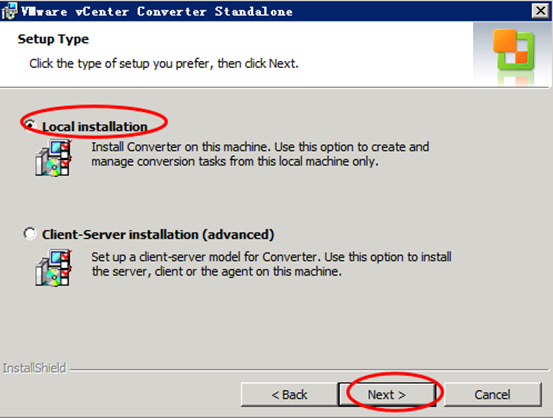Click the orange and green VMware Converter logo

514,50
